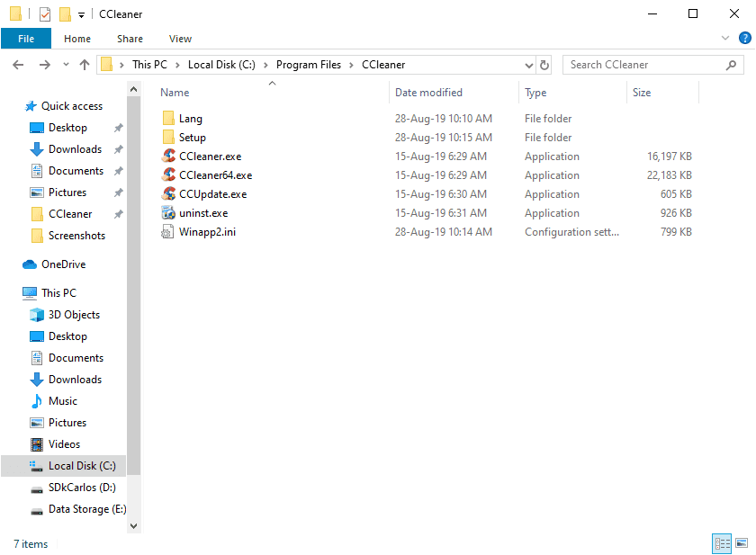The image size is (756, 555).
Task: Open pinned Downloads in Quick access
Action: (75, 148)
